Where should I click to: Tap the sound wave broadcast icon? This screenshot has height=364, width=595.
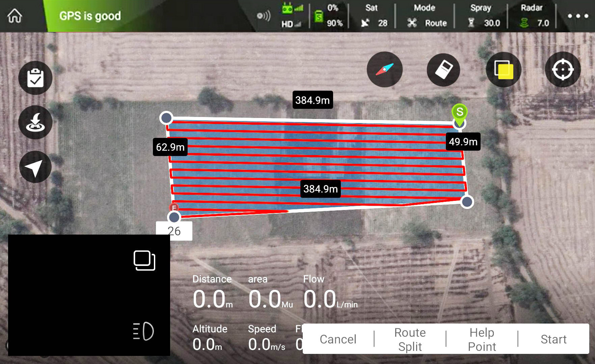click(x=264, y=16)
